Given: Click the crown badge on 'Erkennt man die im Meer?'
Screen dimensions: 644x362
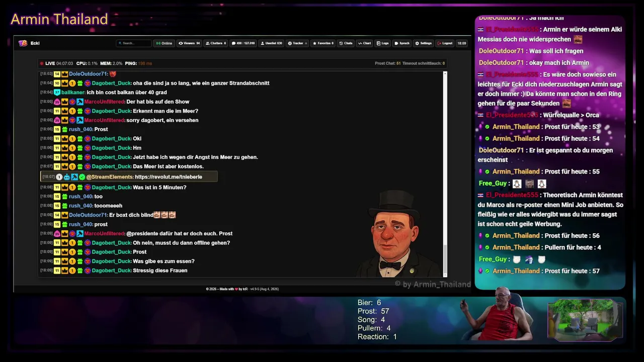Looking at the screenshot, I should pos(64,111).
